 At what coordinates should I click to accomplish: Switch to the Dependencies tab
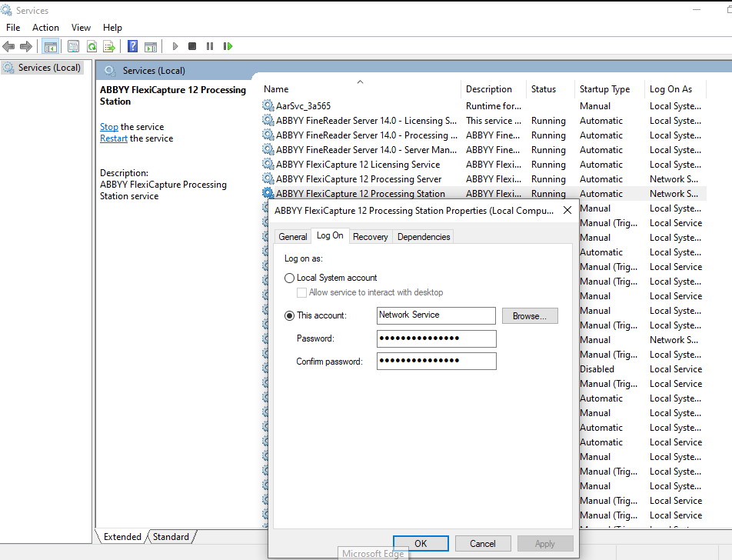coord(424,237)
